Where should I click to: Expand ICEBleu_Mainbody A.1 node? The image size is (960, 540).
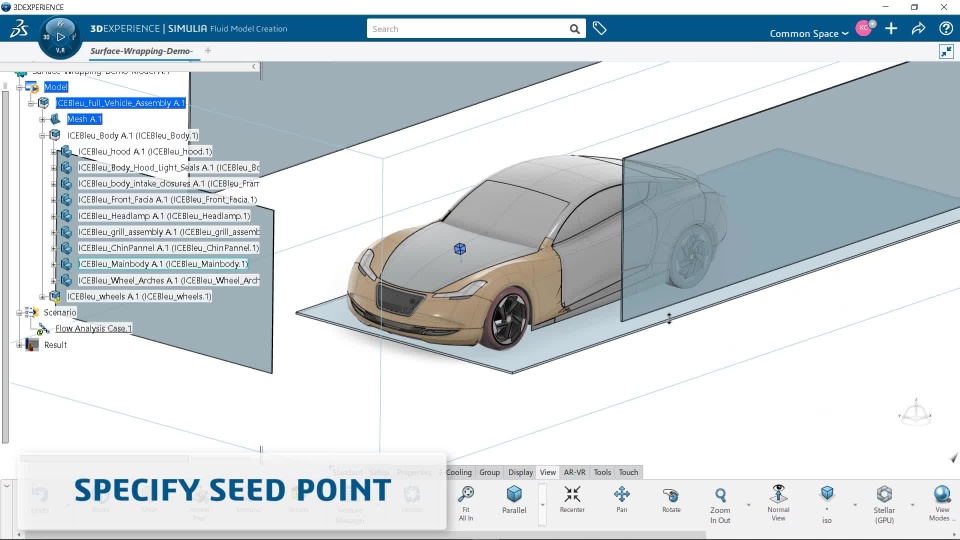[54, 264]
